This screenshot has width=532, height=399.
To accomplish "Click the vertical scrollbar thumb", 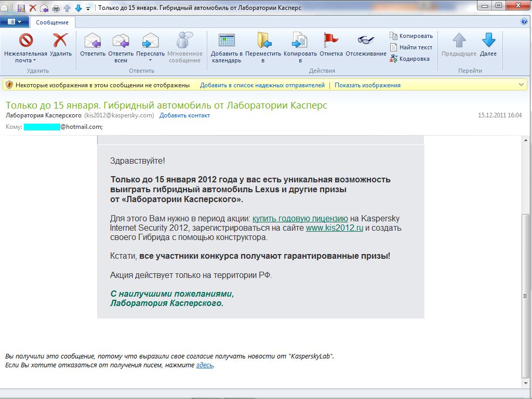I will [x=525, y=296].
